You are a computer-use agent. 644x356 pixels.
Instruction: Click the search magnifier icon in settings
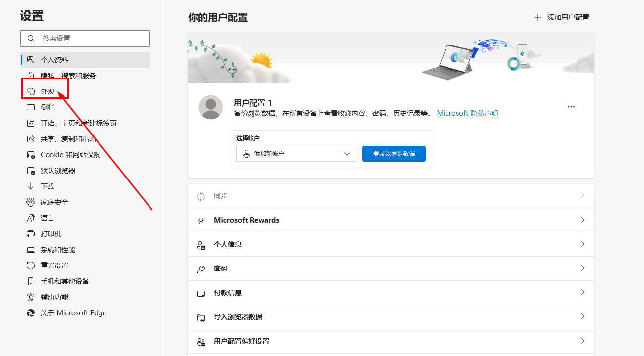[31, 39]
